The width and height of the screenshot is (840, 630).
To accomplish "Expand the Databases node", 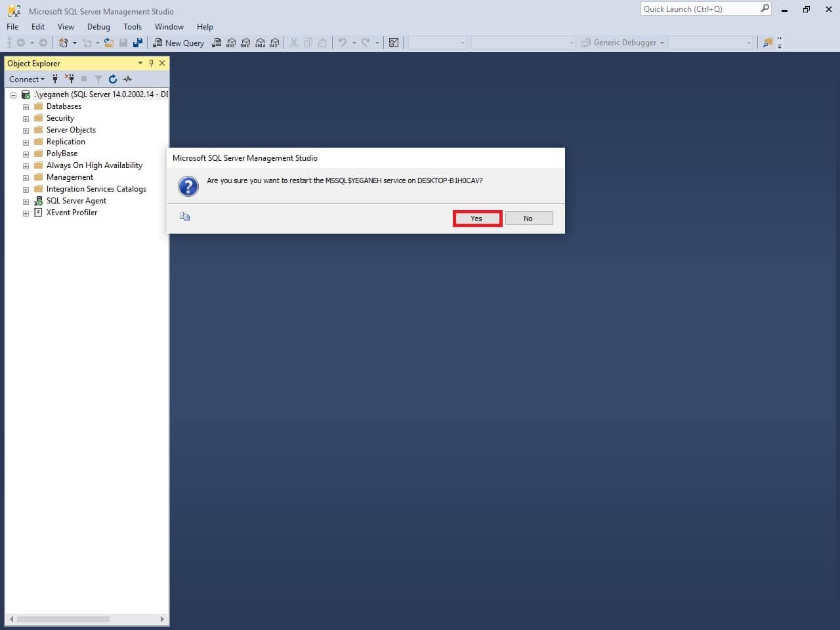I will click(x=26, y=107).
